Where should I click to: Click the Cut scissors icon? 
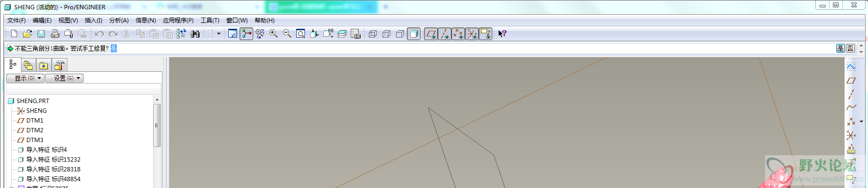pyautogui.click(x=127, y=34)
